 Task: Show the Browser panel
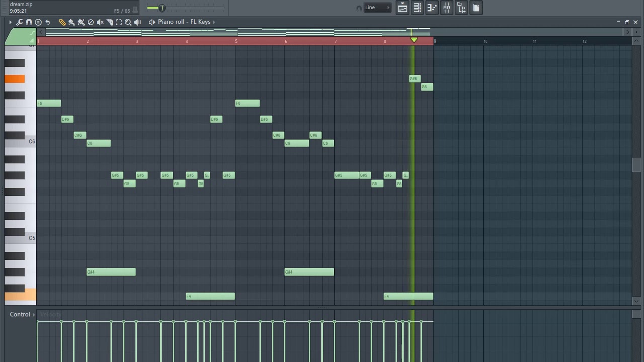click(x=461, y=8)
